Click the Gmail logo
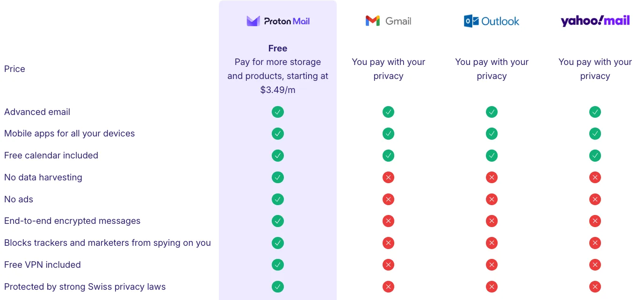Image resolution: width=644 pixels, height=300 pixels. pyautogui.click(x=388, y=21)
